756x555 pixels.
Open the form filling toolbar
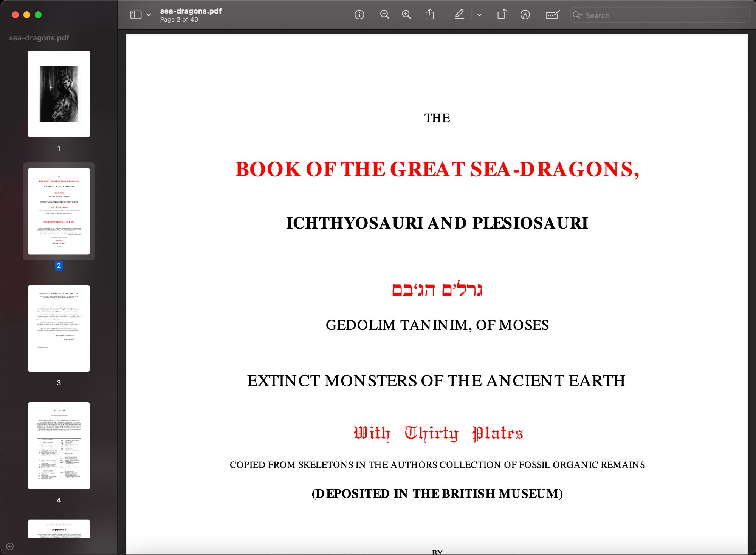pyautogui.click(x=552, y=15)
